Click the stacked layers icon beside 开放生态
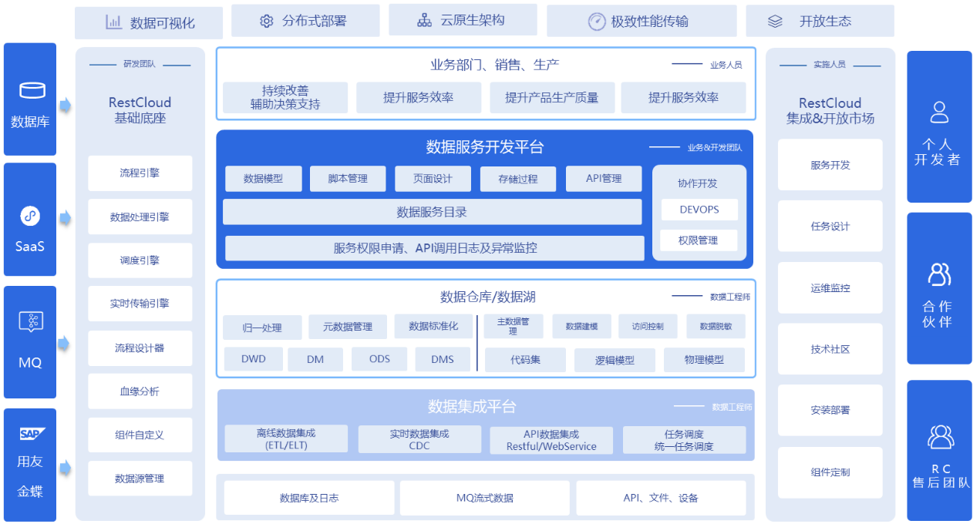 [x=775, y=22]
